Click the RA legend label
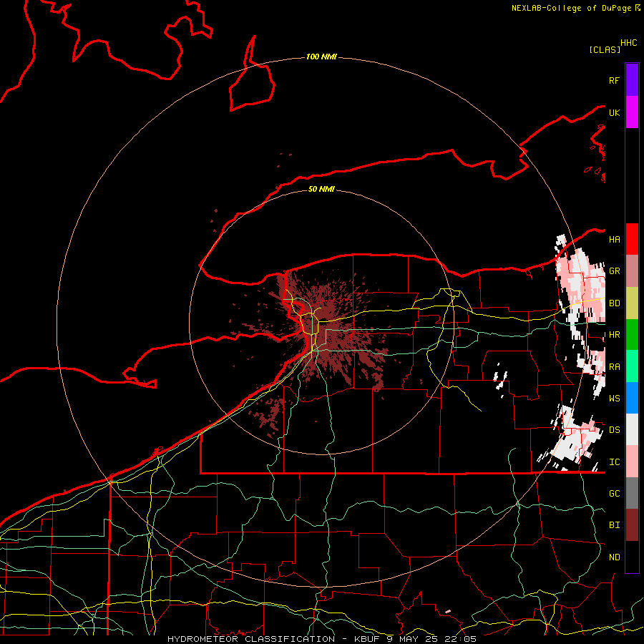This screenshot has width=644, height=644. pyautogui.click(x=614, y=367)
